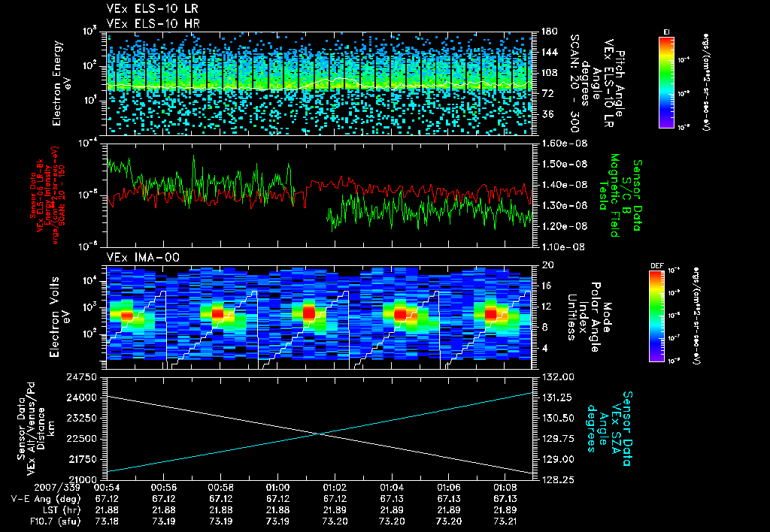This screenshot has width=770, height=532.
Task: Select the VEx ELS-10 HR title
Action: point(153,23)
